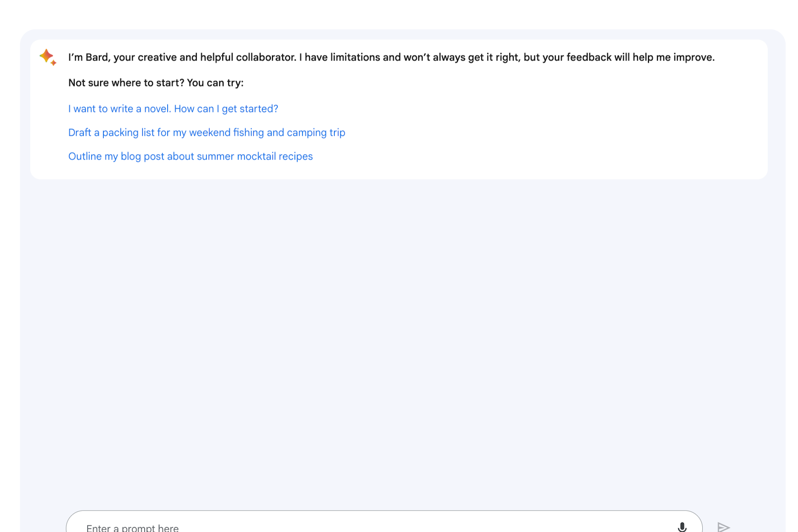Open the novel writing suggestion
This screenshot has height=532, width=798.
(173, 109)
